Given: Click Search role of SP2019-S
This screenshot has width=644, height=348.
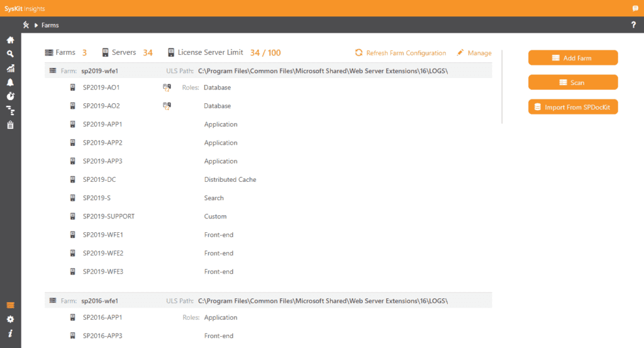Looking at the screenshot, I should pos(214,198).
